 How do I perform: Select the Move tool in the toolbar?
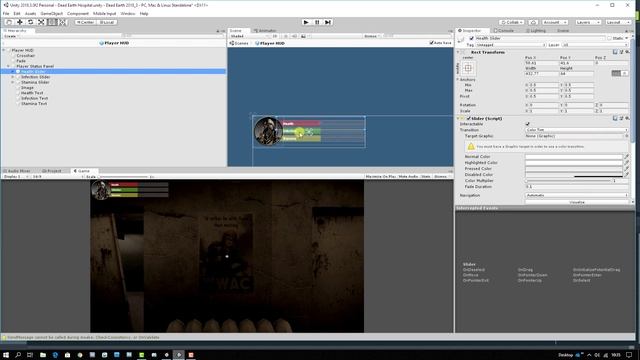[20, 22]
